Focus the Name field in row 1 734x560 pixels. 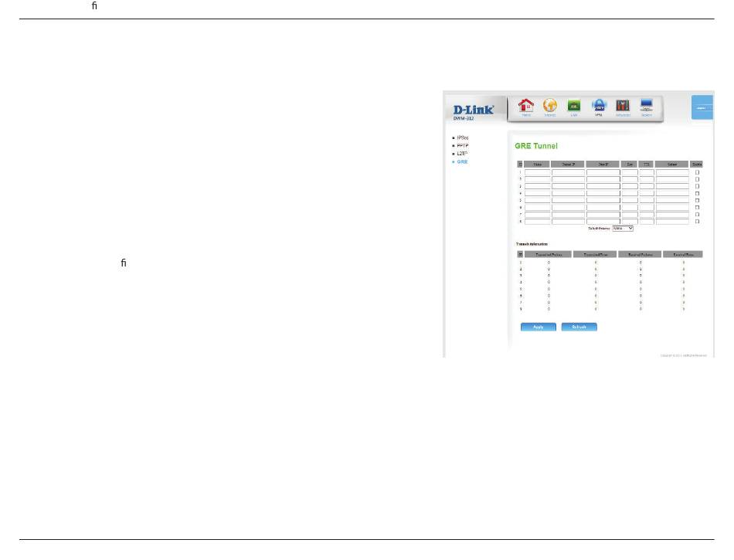[538, 172]
